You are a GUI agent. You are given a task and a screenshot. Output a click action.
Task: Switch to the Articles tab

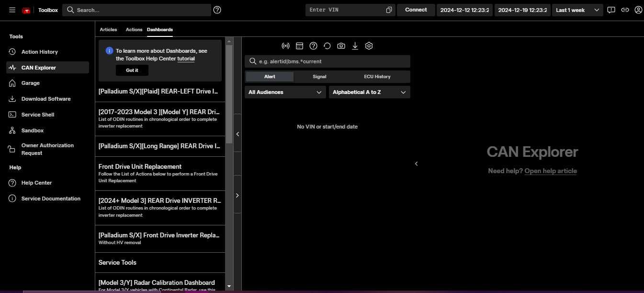coord(108,30)
